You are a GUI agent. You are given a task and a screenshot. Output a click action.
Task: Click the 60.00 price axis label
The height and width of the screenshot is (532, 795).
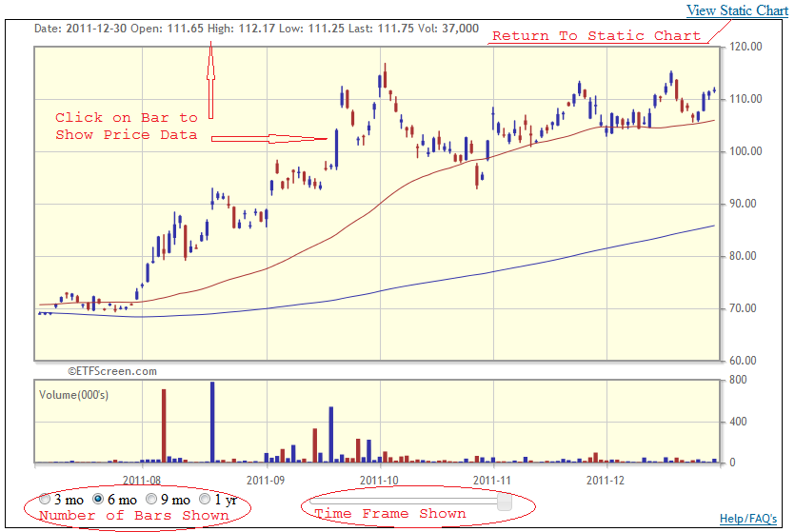click(743, 361)
